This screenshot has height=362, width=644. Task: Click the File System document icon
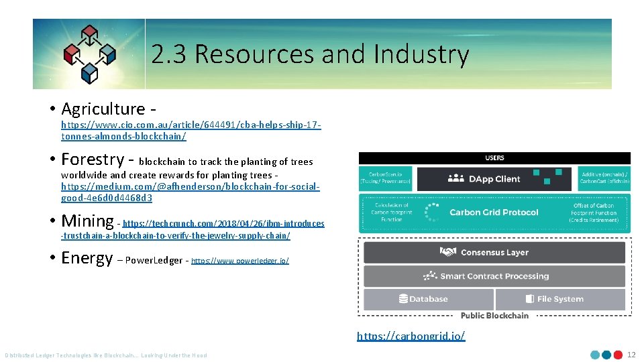[530, 298]
